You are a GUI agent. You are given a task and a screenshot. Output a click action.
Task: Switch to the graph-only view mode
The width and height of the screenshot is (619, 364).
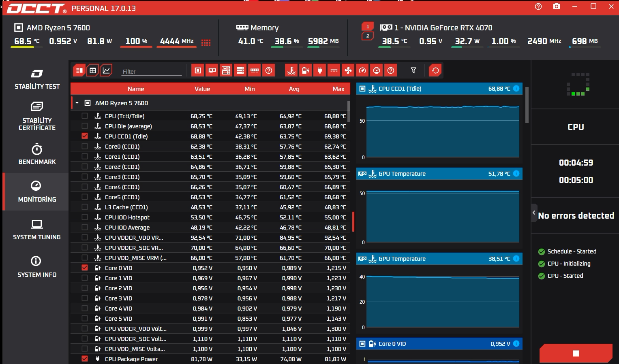(x=106, y=70)
